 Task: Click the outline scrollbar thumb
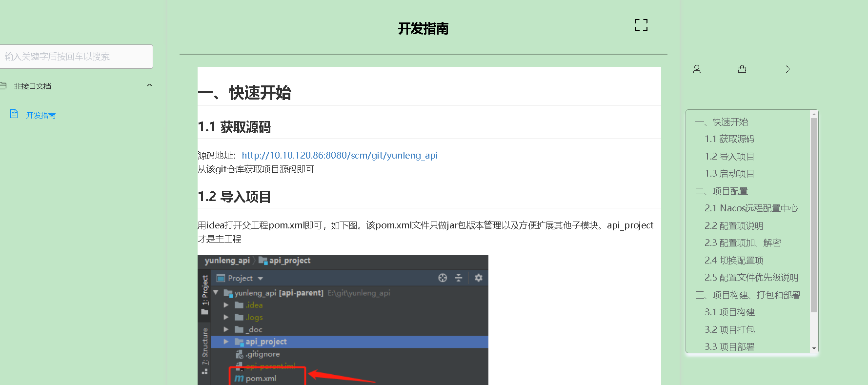814,215
